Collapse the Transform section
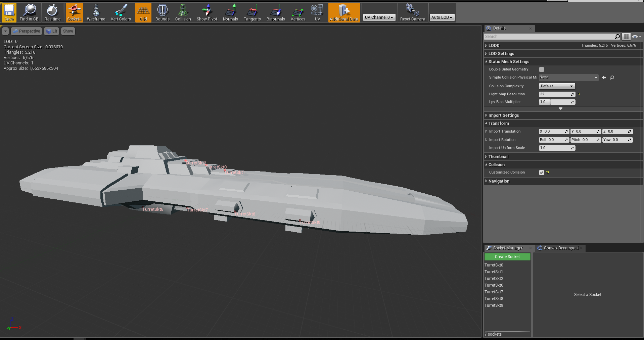Screen dimensions: 644x340 pyautogui.click(x=486, y=123)
